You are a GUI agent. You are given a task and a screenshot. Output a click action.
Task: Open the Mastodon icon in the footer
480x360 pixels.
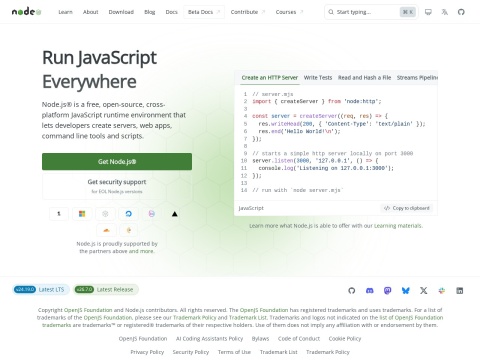[x=387, y=290]
